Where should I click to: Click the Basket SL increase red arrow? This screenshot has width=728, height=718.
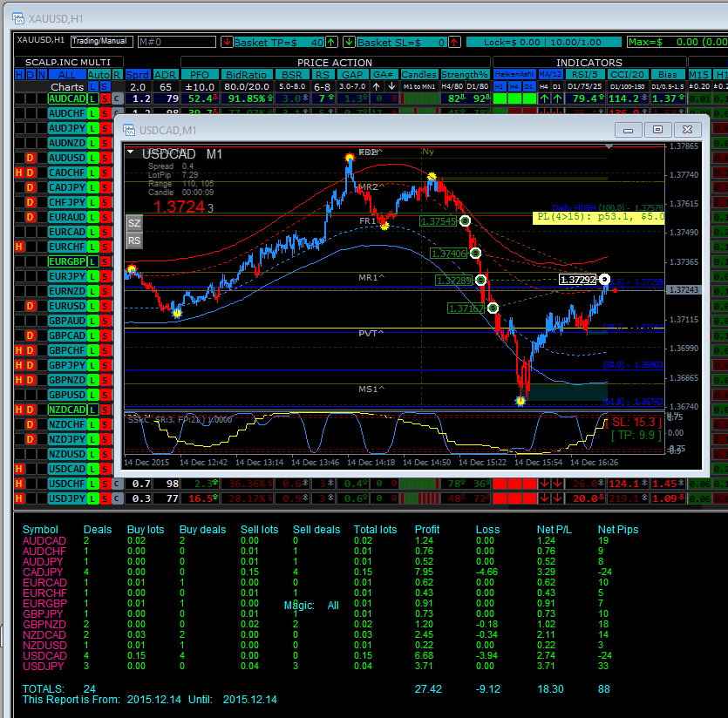(454, 42)
